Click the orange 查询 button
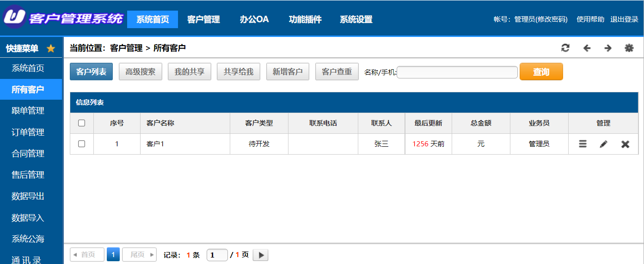Viewport: 644px width, 264px height. click(541, 72)
